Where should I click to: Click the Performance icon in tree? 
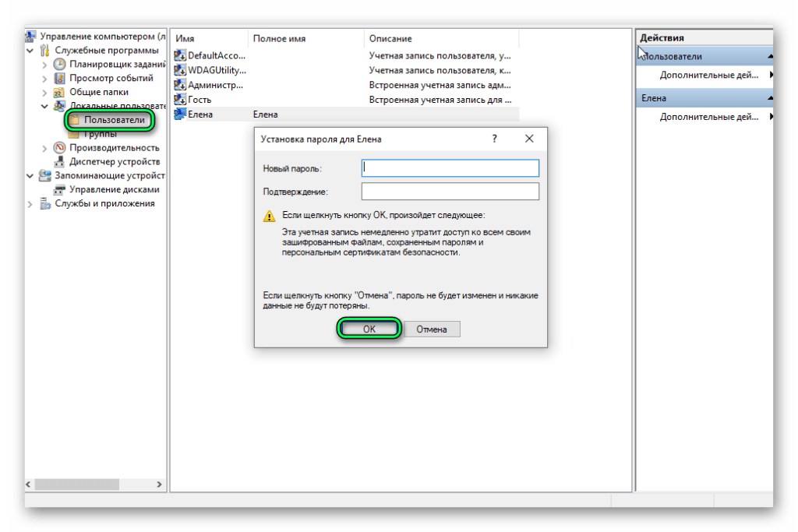click(x=60, y=148)
